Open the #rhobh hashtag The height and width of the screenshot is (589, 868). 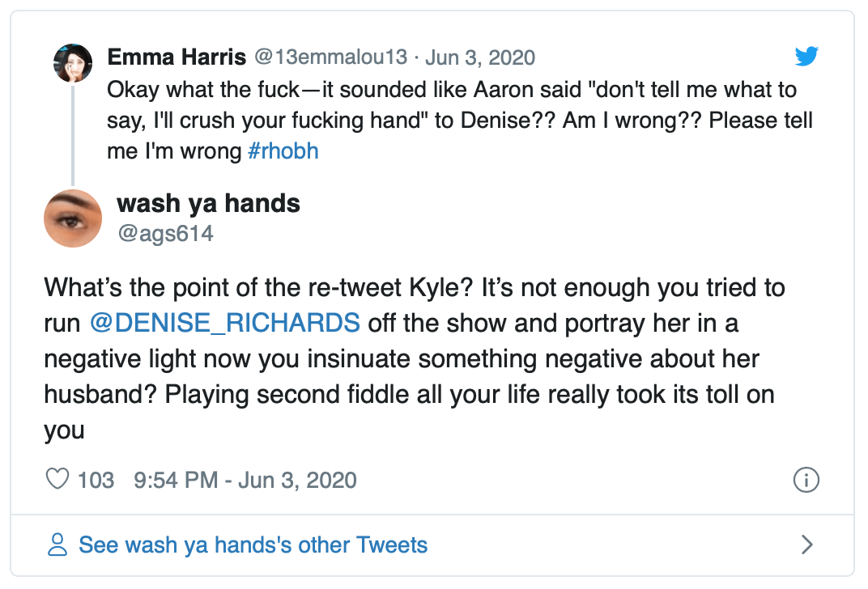click(x=283, y=151)
